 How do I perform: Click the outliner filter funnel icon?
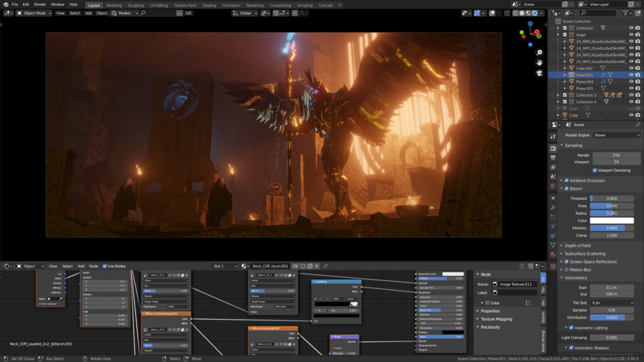(626, 13)
